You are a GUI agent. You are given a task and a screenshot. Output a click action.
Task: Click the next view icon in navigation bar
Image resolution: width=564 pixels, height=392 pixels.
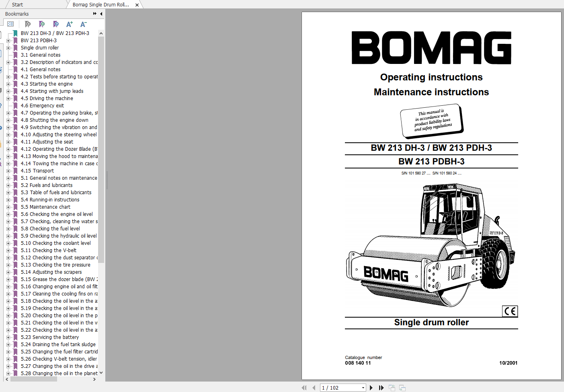tap(402, 388)
